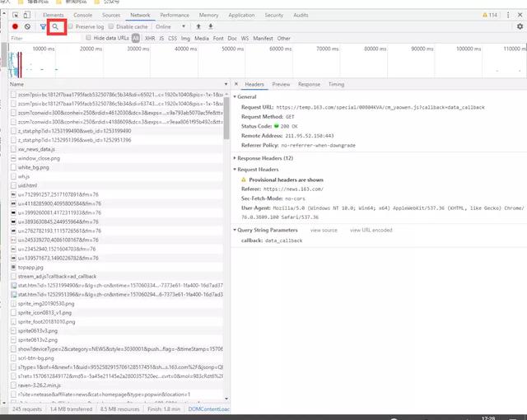
Task: Toggle the device toolbar icon
Action: tap(26, 15)
